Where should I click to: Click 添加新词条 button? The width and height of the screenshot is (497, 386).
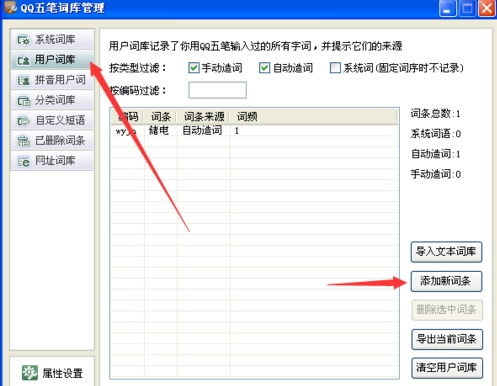tap(446, 281)
